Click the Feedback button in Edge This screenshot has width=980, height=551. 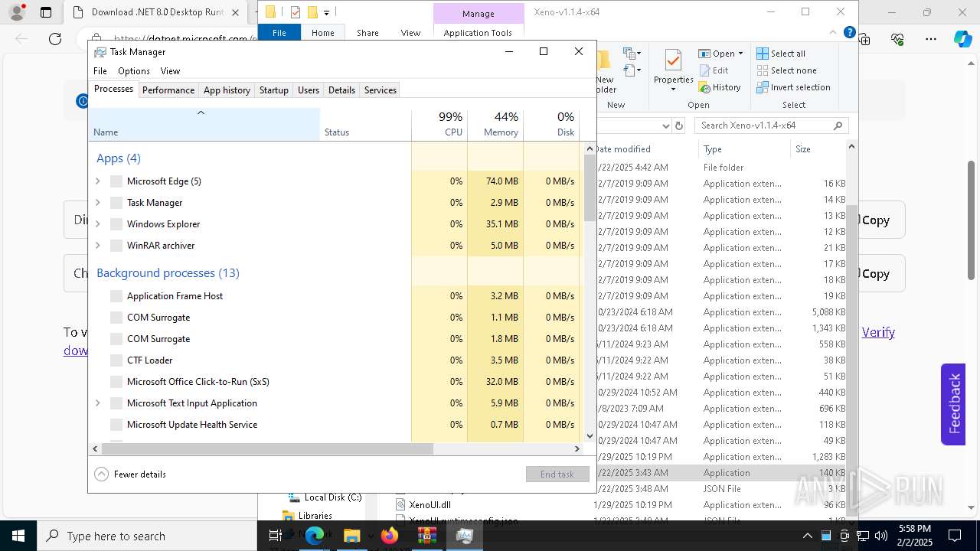coord(953,403)
